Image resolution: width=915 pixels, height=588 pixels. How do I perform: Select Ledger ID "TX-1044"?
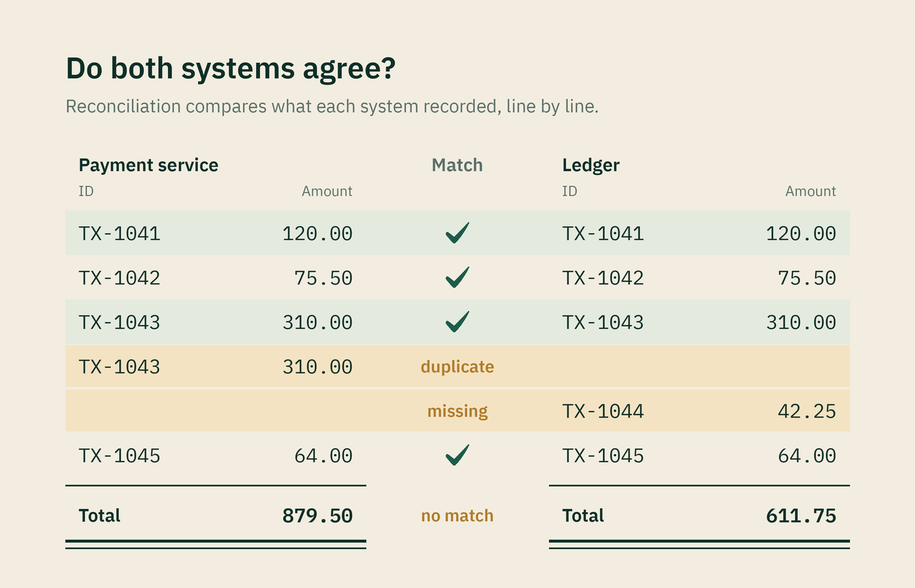pos(603,411)
